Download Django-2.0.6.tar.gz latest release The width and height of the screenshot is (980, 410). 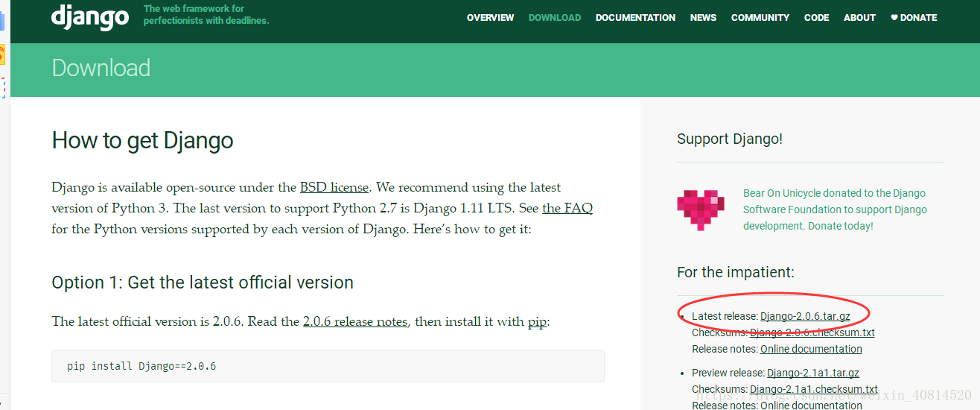point(805,316)
